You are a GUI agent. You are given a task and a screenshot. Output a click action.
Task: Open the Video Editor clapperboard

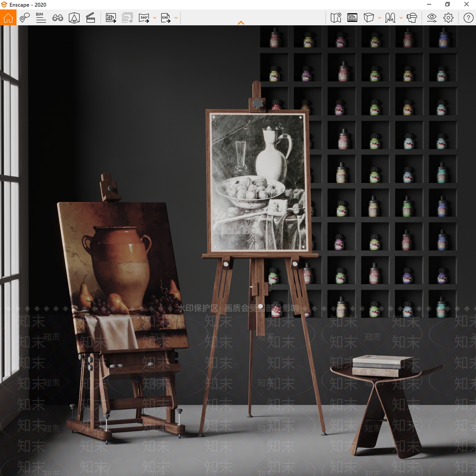click(90, 18)
